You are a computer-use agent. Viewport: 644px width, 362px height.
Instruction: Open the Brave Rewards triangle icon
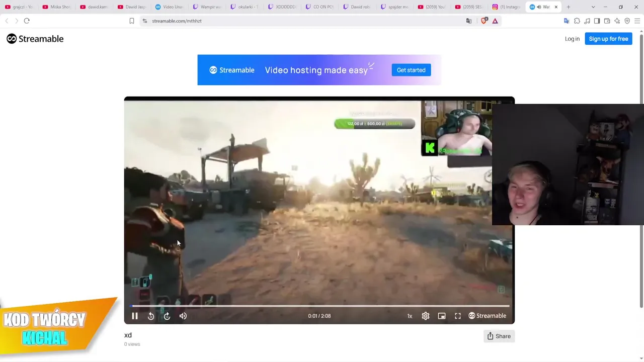(x=495, y=21)
